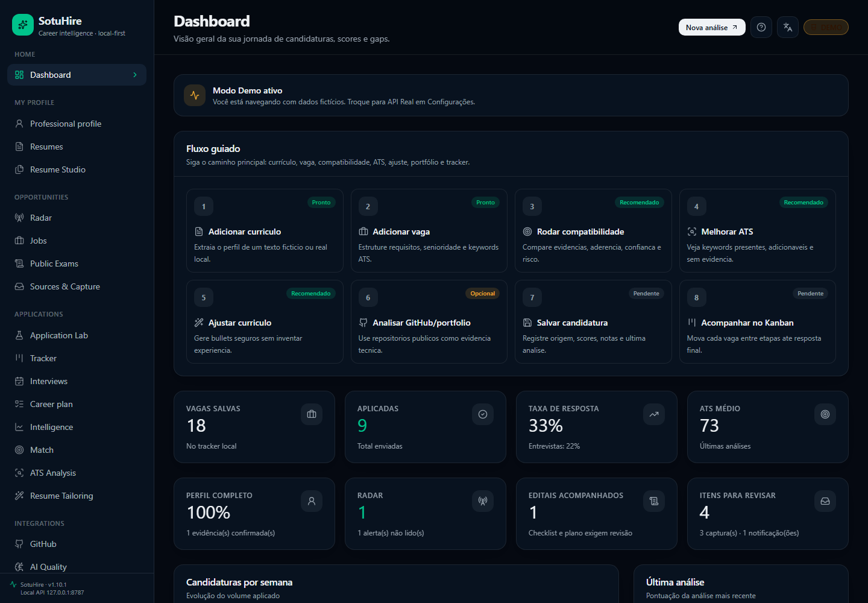Click the Interviews calendar icon
This screenshot has width=868, height=603.
click(19, 381)
